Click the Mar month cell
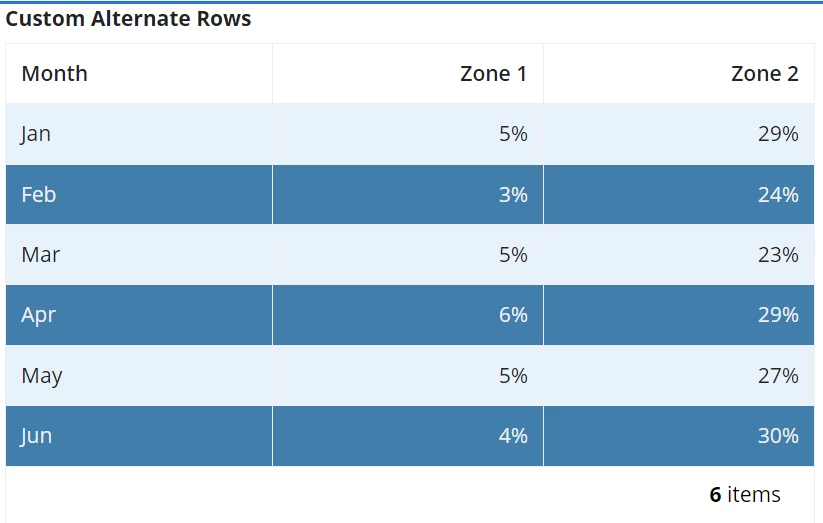Screen dimensions: 823x523 [x=139, y=255]
